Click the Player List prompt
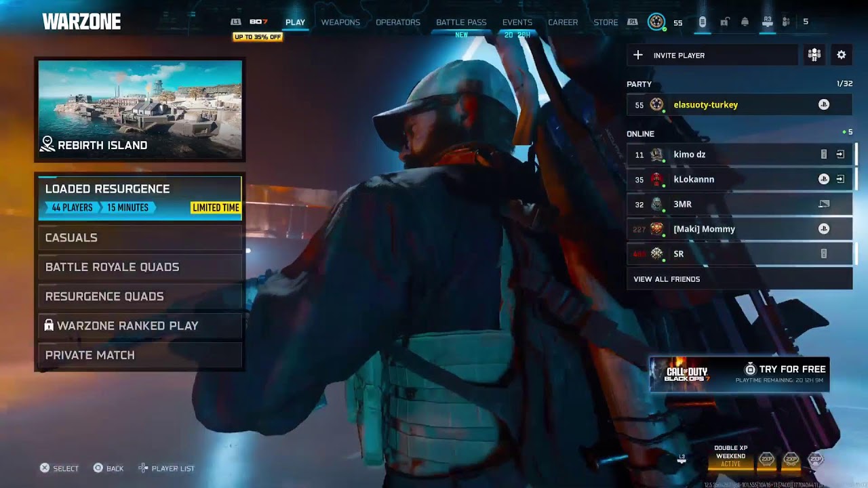Screen dimensions: 868x488 [166, 468]
